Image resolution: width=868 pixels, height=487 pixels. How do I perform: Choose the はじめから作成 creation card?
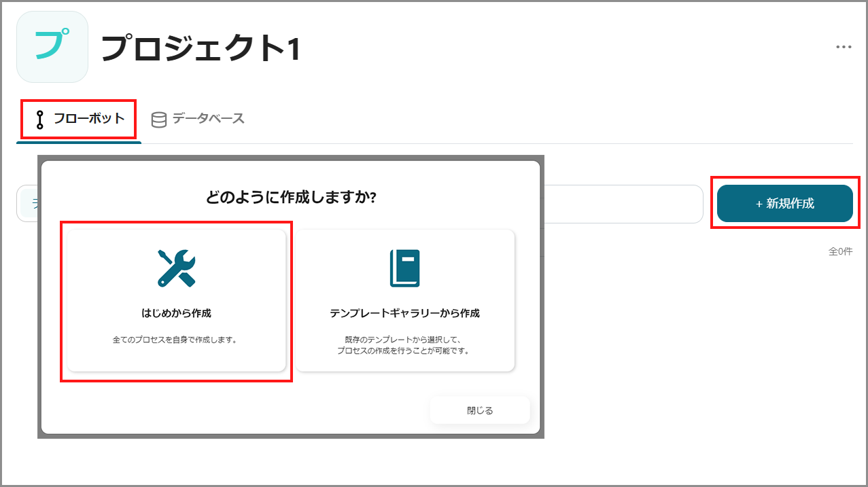click(x=175, y=299)
